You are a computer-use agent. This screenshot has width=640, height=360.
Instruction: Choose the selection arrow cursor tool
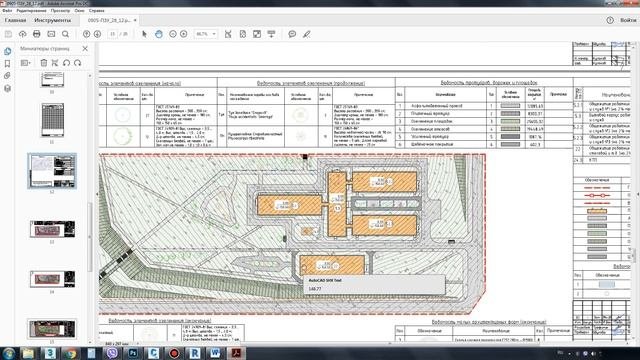[144, 34]
